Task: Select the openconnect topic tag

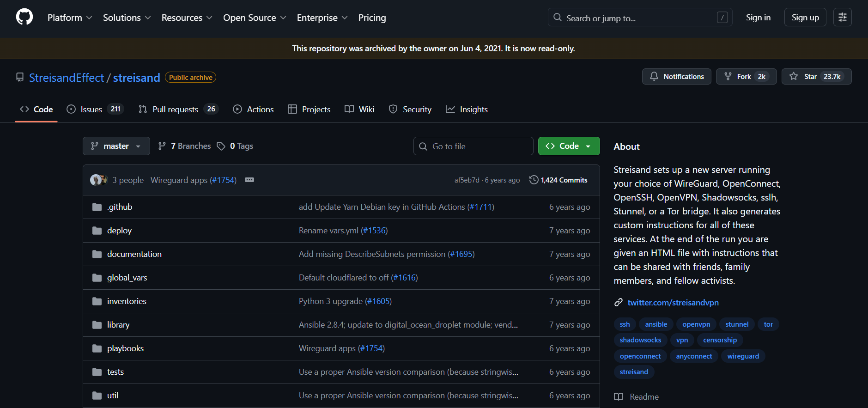Action: coord(640,356)
